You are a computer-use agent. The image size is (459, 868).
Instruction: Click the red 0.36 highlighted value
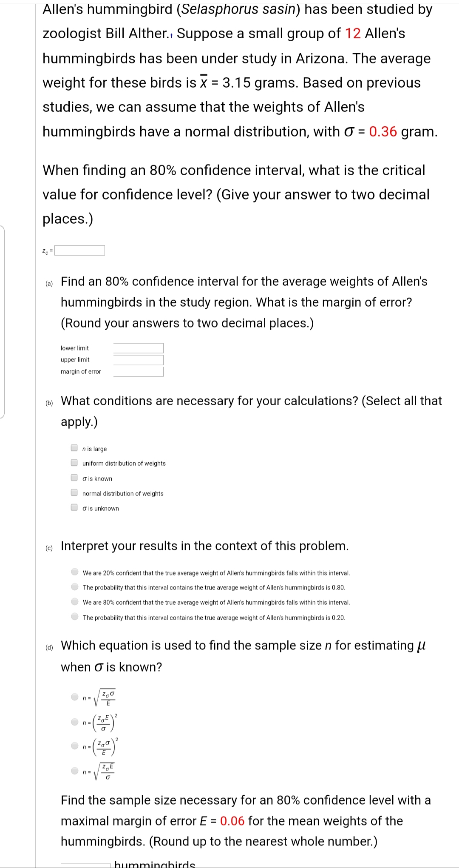pyautogui.click(x=384, y=131)
